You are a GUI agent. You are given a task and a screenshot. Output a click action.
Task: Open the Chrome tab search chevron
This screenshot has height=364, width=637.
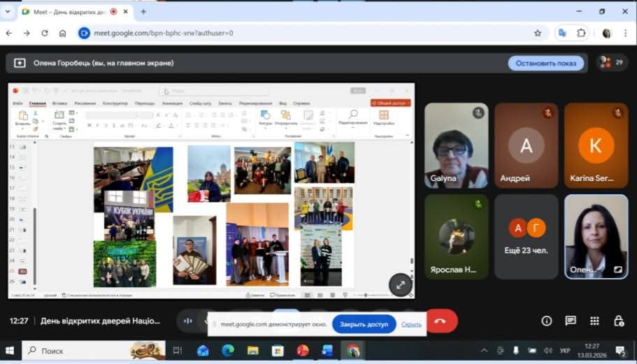click(x=8, y=12)
